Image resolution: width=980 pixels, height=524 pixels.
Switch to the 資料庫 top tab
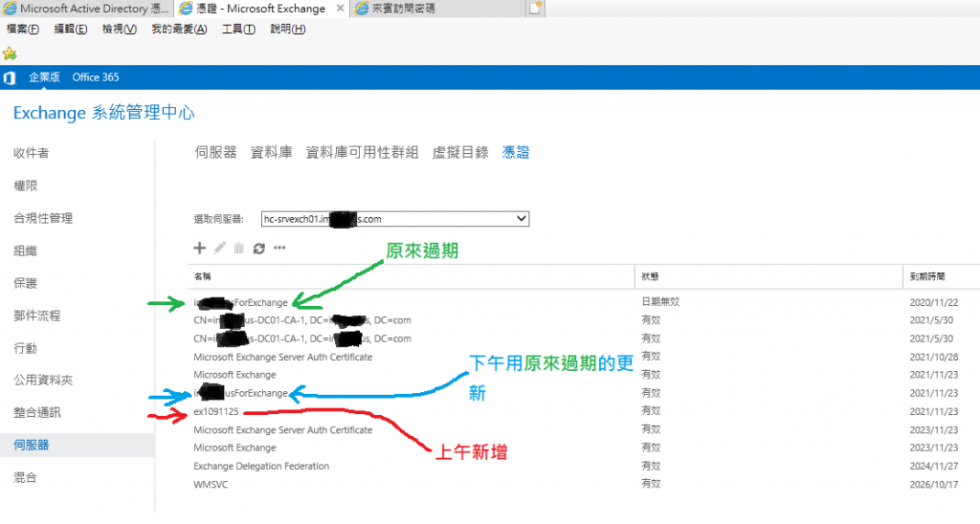coord(271,152)
